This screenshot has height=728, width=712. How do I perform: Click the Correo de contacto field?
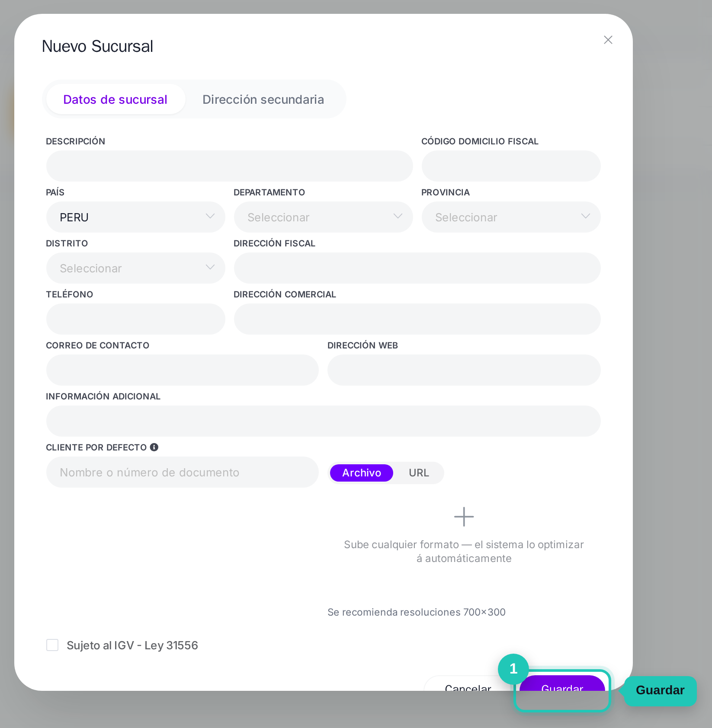tap(182, 370)
